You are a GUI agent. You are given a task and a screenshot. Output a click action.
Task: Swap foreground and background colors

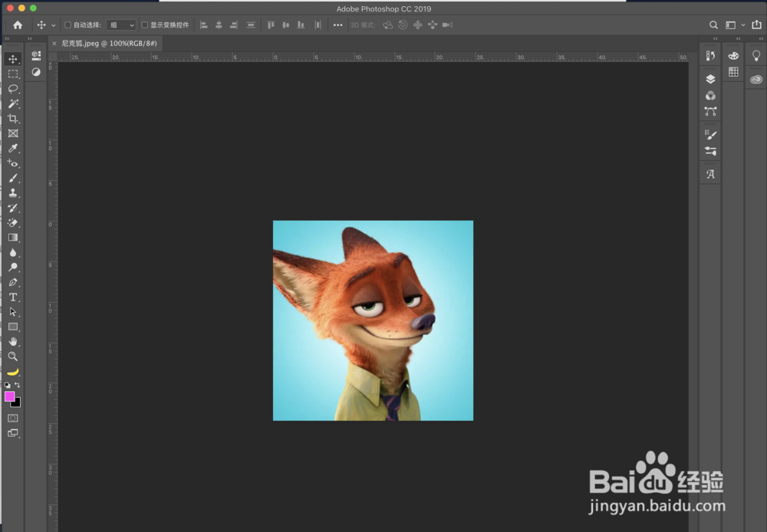tap(17, 386)
